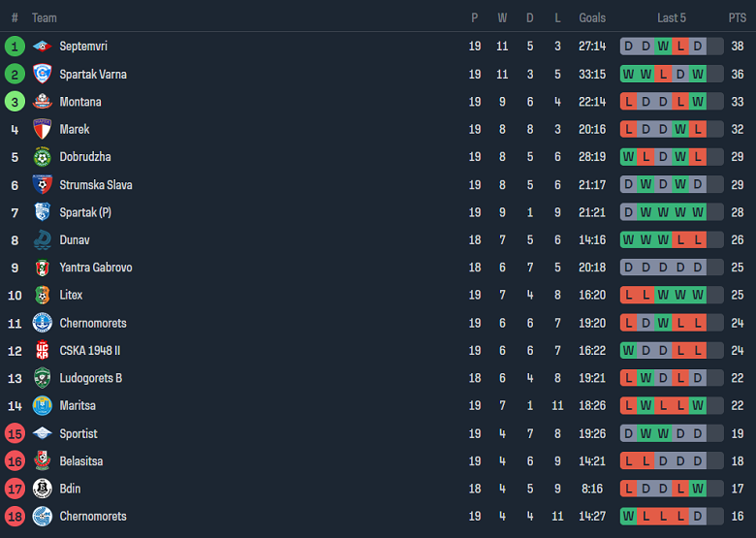The height and width of the screenshot is (538, 756).
Task: Select the Litex team crest
Action: pyautogui.click(x=42, y=295)
